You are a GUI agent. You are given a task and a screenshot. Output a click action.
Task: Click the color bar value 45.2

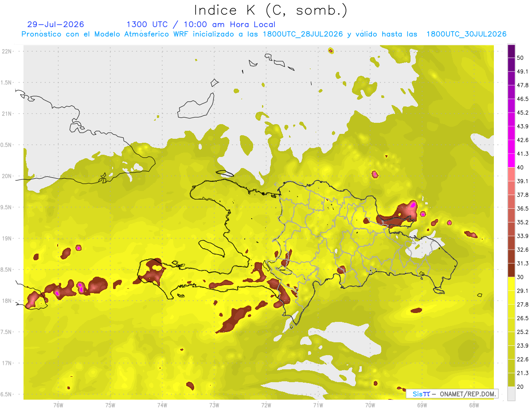(x=523, y=113)
